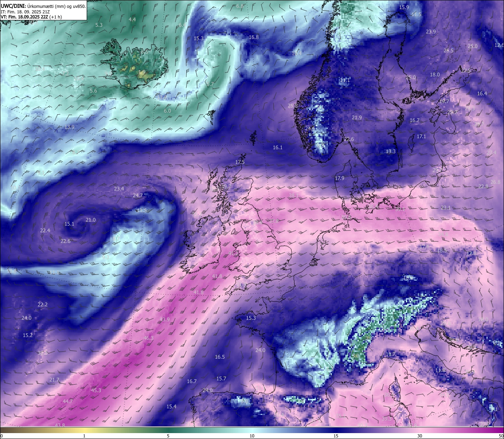Screen dimensions: 504x439
Task: Click the value 11.1 over Norway
Action: pyautogui.click(x=345, y=80)
